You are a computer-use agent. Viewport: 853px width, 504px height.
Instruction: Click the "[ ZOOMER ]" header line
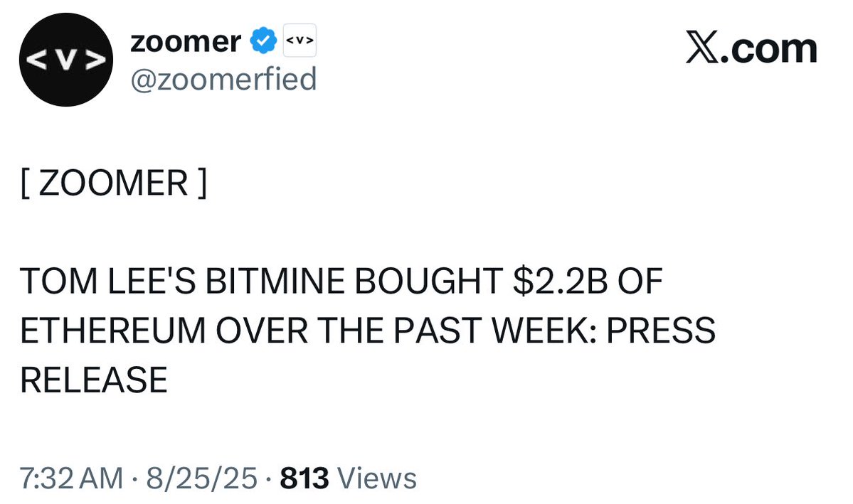tap(113, 184)
